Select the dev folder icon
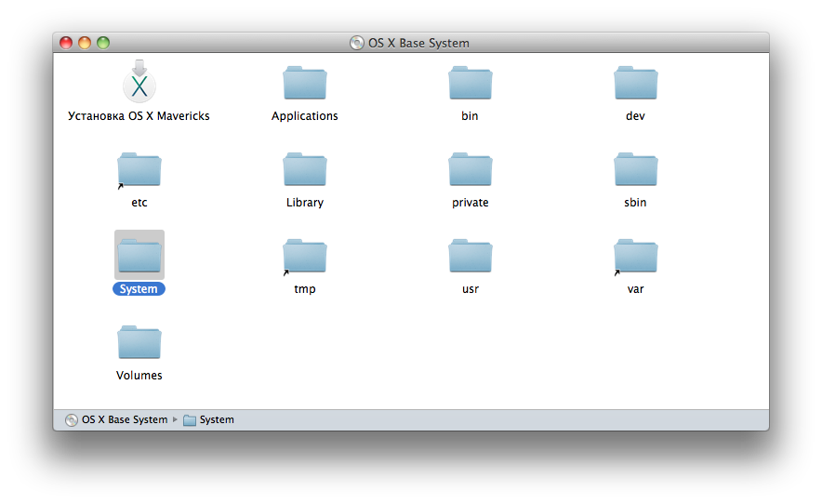This screenshot has height=504, width=822. point(635,83)
